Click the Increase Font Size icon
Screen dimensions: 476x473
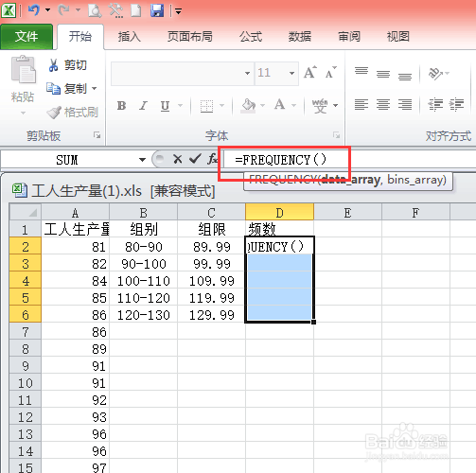tap(310, 73)
